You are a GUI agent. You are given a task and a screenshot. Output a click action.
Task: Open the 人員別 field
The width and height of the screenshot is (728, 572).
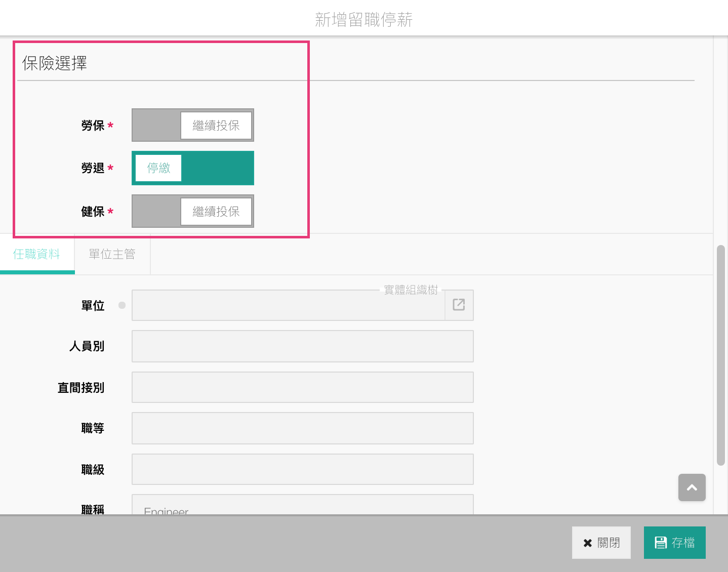[x=302, y=346]
